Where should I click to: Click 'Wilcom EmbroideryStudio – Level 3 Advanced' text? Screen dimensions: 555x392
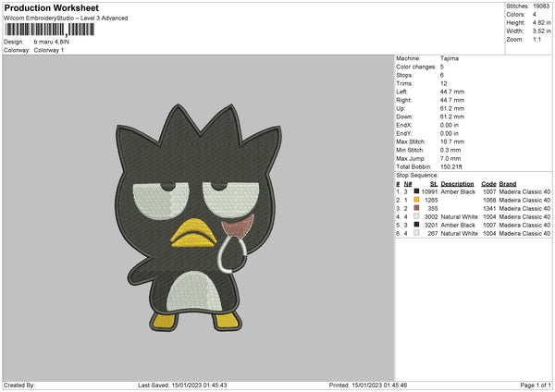point(66,18)
